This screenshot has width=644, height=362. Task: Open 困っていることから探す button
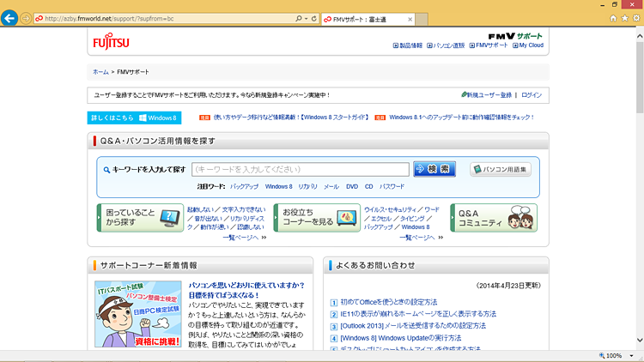tap(140, 218)
